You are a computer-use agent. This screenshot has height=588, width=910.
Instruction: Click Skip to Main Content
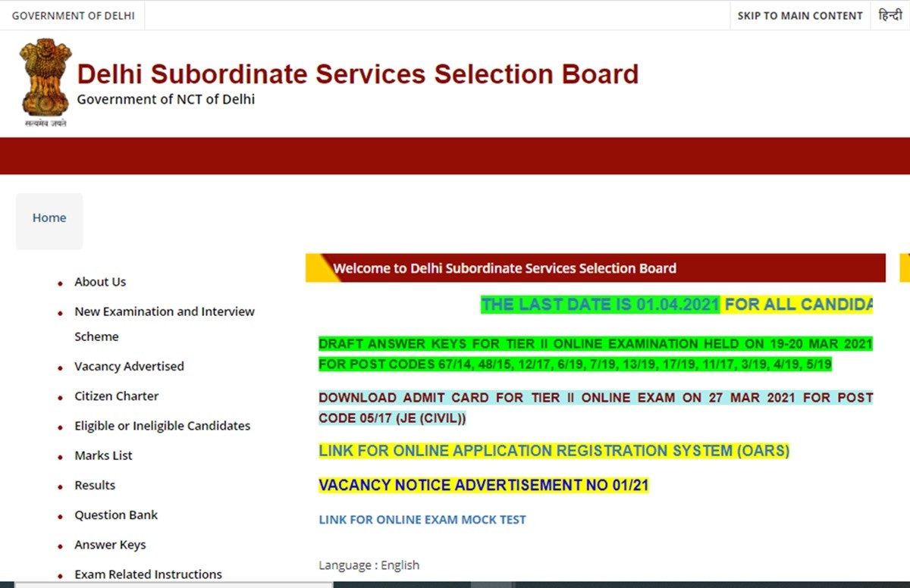[800, 15]
